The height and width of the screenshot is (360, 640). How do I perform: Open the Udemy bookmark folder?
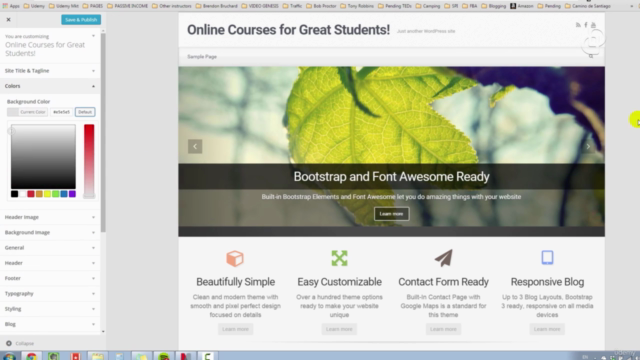coord(34,6)
